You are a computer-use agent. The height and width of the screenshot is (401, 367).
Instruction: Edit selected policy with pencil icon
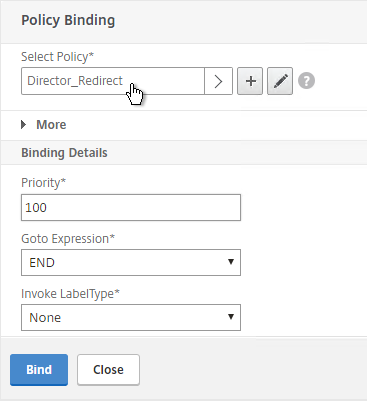coord(280,81)
